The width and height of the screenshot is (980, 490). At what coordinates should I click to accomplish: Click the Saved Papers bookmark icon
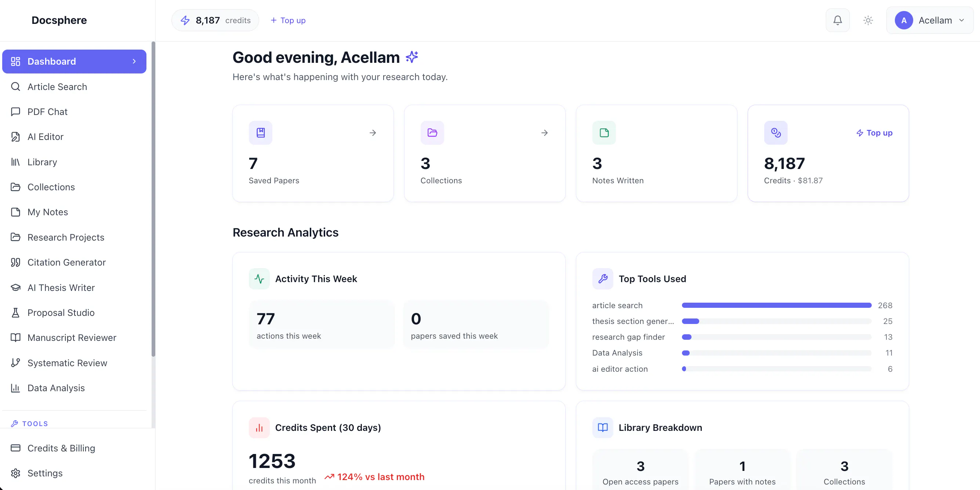coord(261,133)
